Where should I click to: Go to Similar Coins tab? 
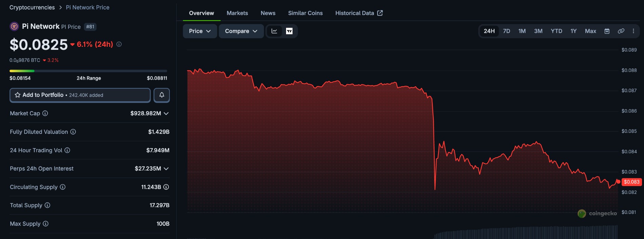pos(305,13)
